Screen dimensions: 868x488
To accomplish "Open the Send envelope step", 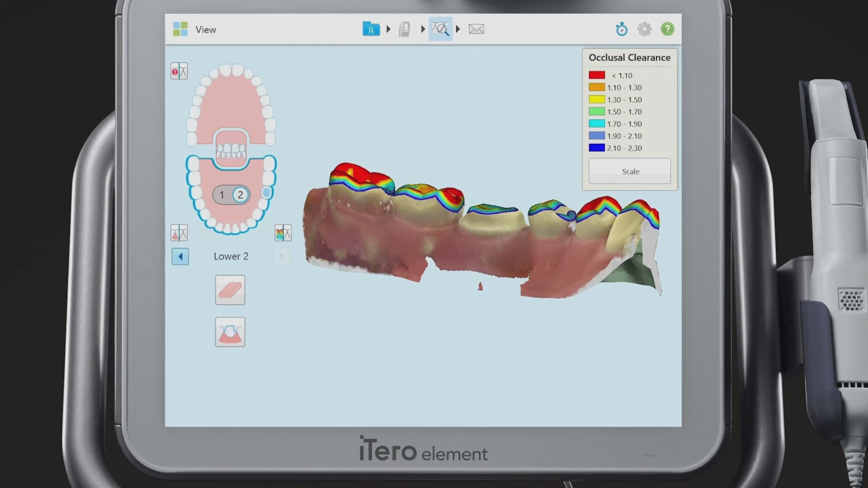I will pos(476,29).
